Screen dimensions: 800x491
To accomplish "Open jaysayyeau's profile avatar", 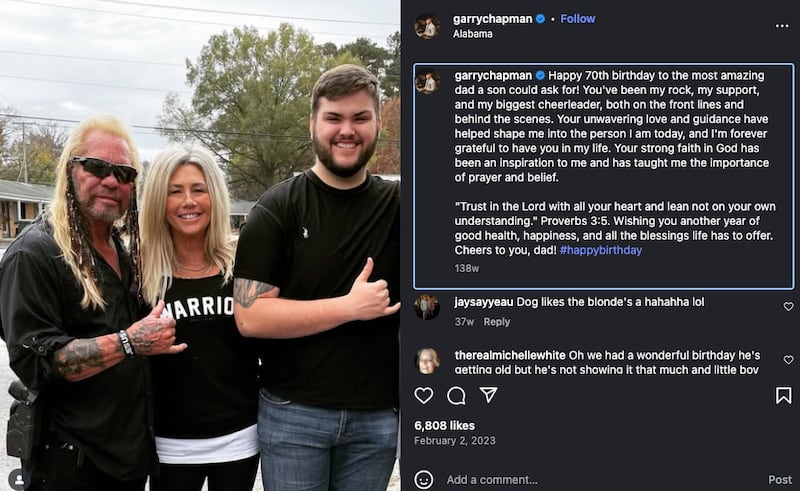I will tap(427, 307).
